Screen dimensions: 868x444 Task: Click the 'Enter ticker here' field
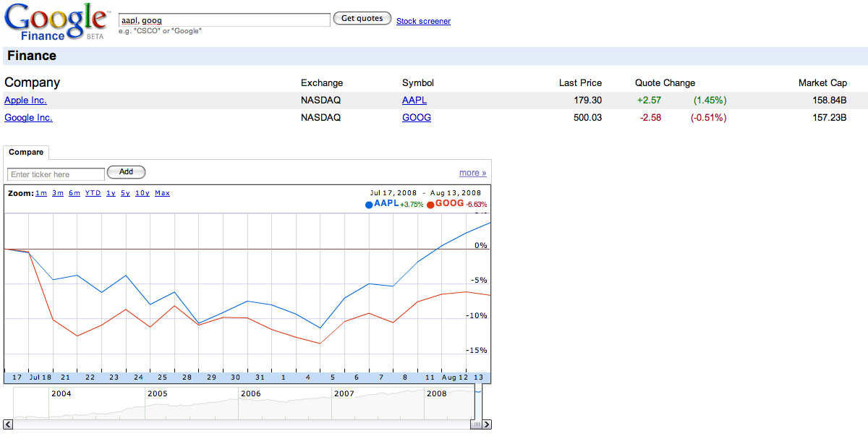pos(56,174)
